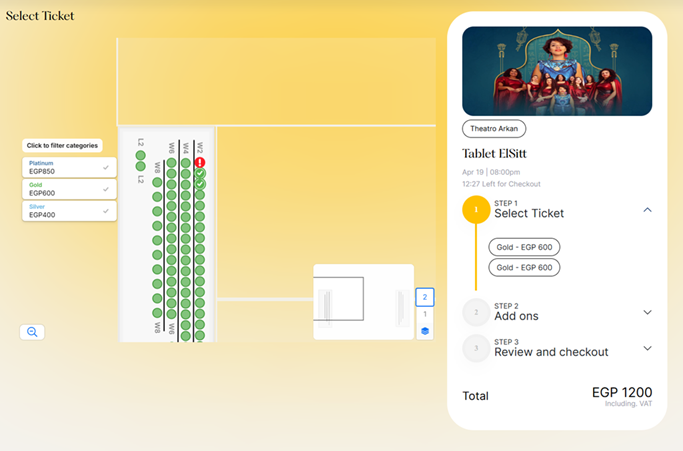
Task: Click the step 1 yellow circle marker
Action: click(x=476, y=210)
